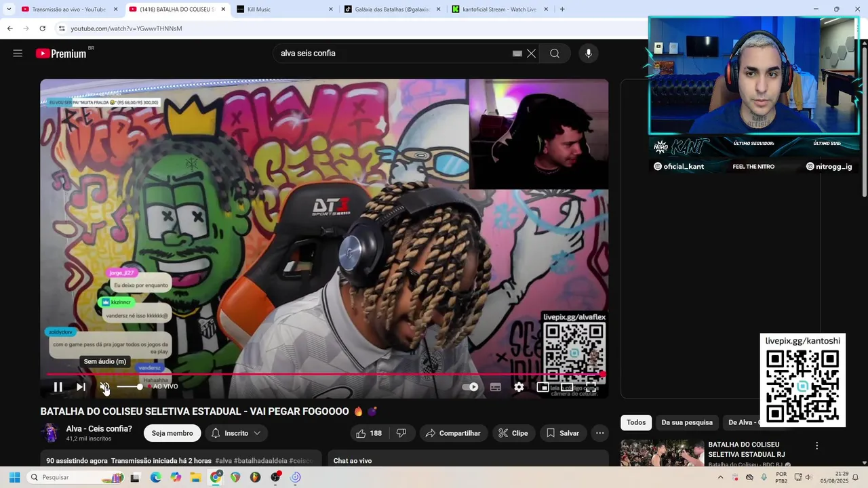Pause the live stream video
The image size is (868, 488).
click(58, 387)
